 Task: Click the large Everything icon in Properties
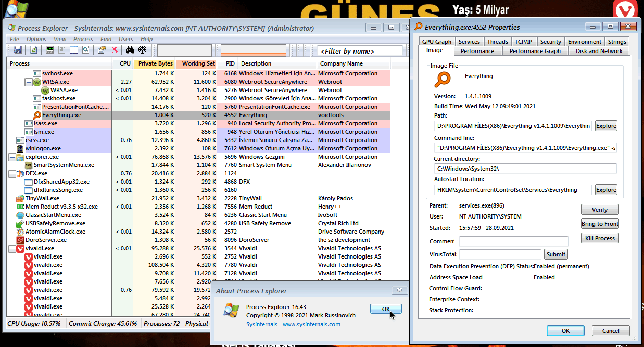tap(443, 79)
